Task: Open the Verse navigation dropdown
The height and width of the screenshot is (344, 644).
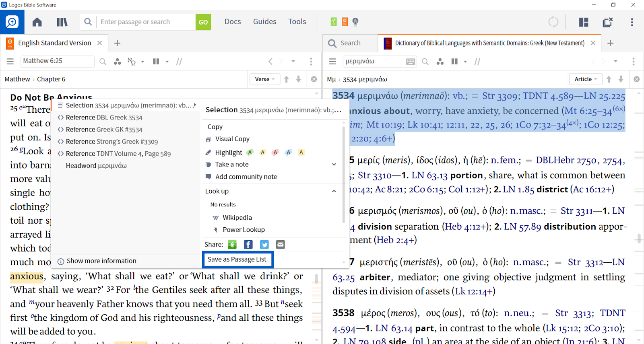Action: 264,79
